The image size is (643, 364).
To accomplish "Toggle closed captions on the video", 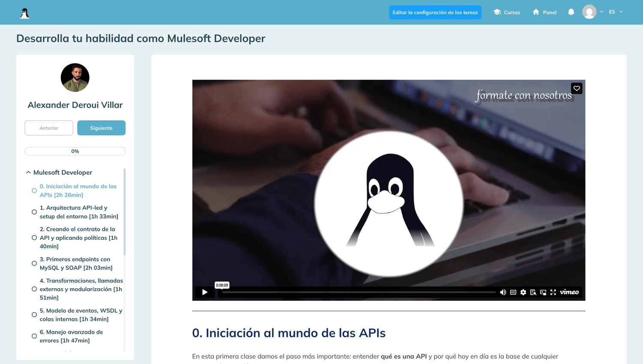I will (513, 292).
